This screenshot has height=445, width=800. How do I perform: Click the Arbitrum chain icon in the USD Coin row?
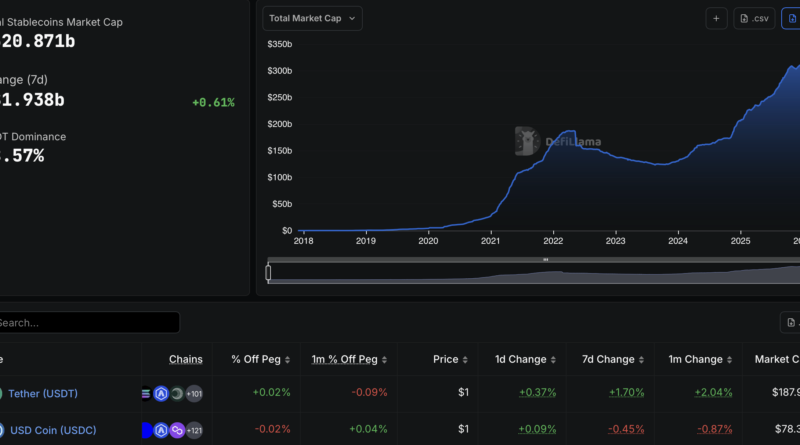161,430
